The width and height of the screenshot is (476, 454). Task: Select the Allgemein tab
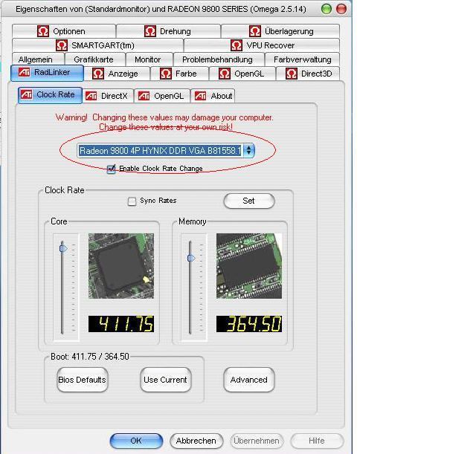click(38, 59)
